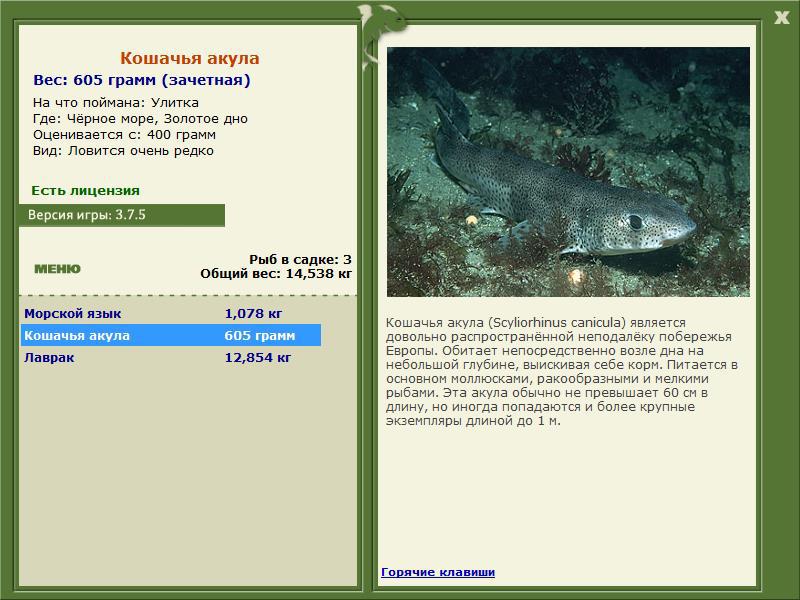Close the fish info window with X

[781, 18]
